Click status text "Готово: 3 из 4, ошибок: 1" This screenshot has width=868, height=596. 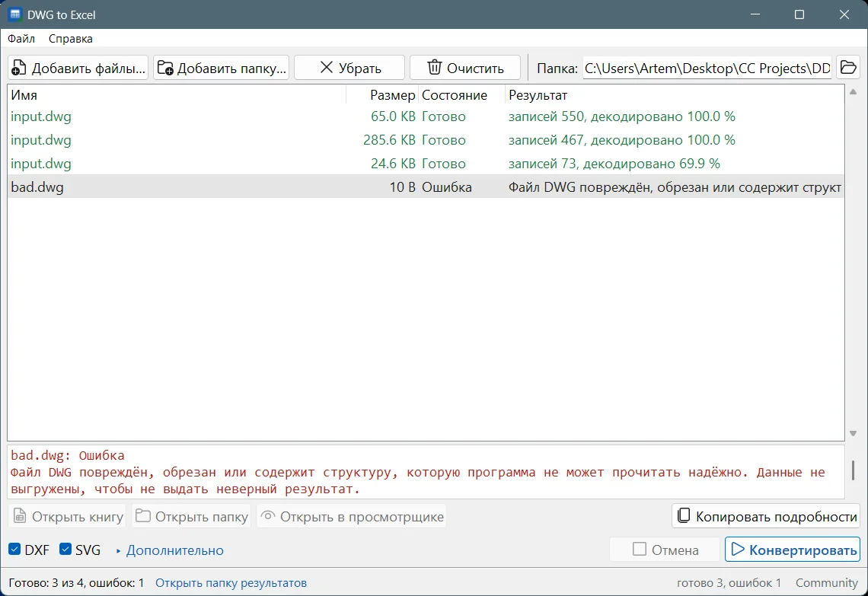(76, 583)
